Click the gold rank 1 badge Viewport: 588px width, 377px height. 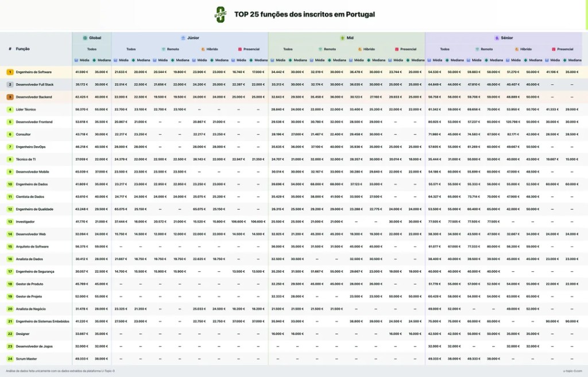(10, 72)
